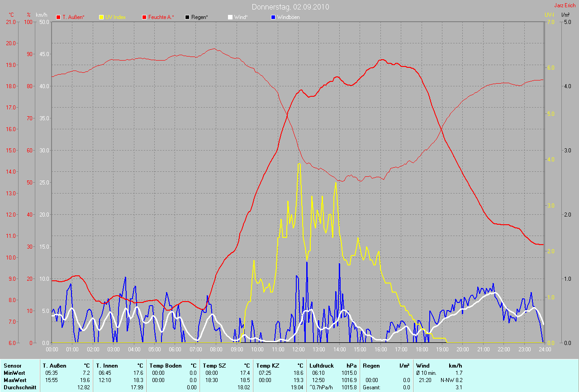
Task: Click the "^0.7hPa/h" pressure trend label
Action: click(322, 387)
